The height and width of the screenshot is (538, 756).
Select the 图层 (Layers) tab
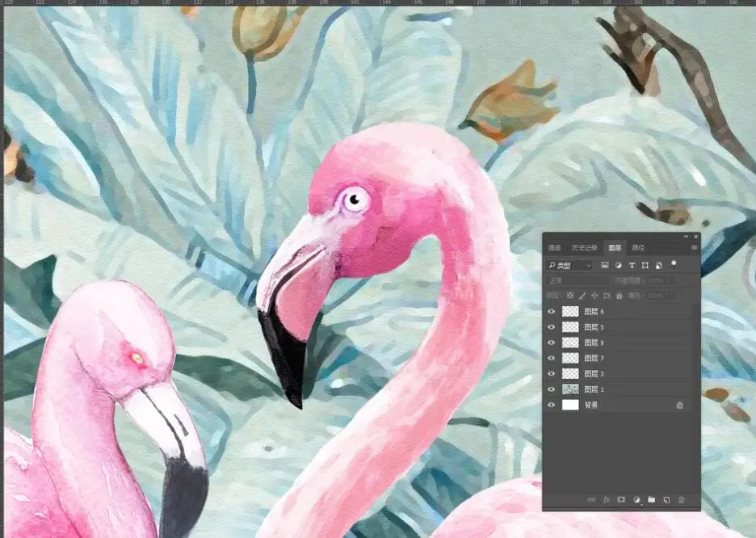pyautogui.click(x=615, y=248)
